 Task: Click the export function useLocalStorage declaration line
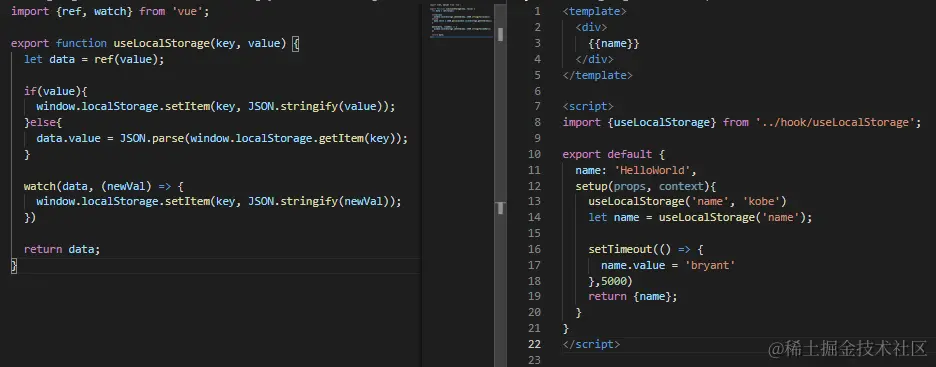pyautogui.click(x=155, y=44)
